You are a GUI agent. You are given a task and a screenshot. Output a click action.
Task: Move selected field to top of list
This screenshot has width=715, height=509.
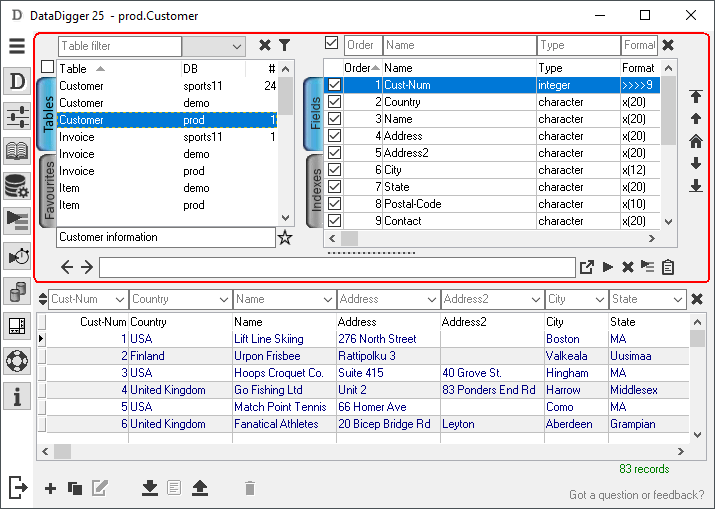tap(696, 97)
